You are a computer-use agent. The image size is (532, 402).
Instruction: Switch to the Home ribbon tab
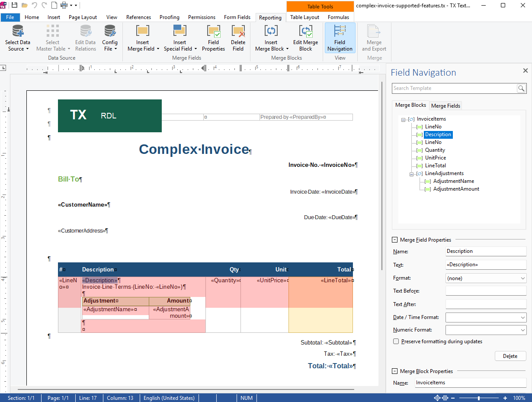click(32, 17)
